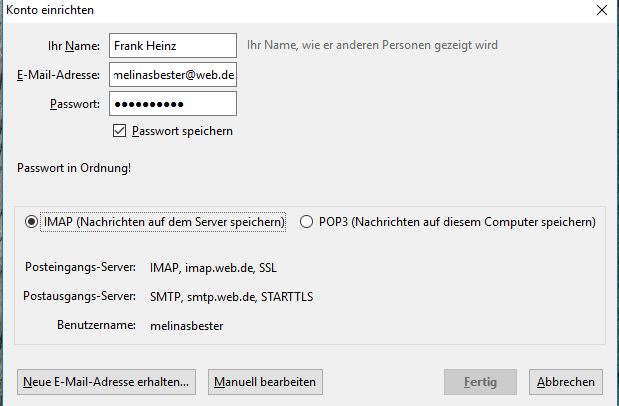619x406 pixels.
Task: Click the Ihr Name label
Action: 74,46
